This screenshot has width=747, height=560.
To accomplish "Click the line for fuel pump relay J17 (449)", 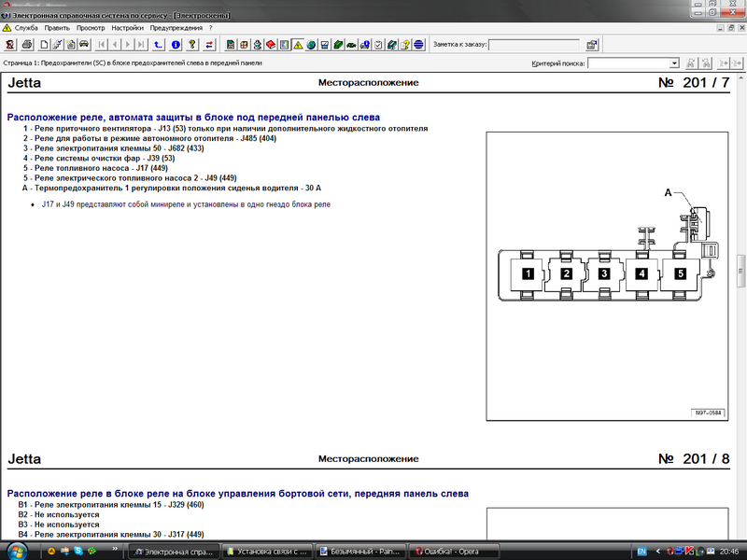I will tap(95, 168).
